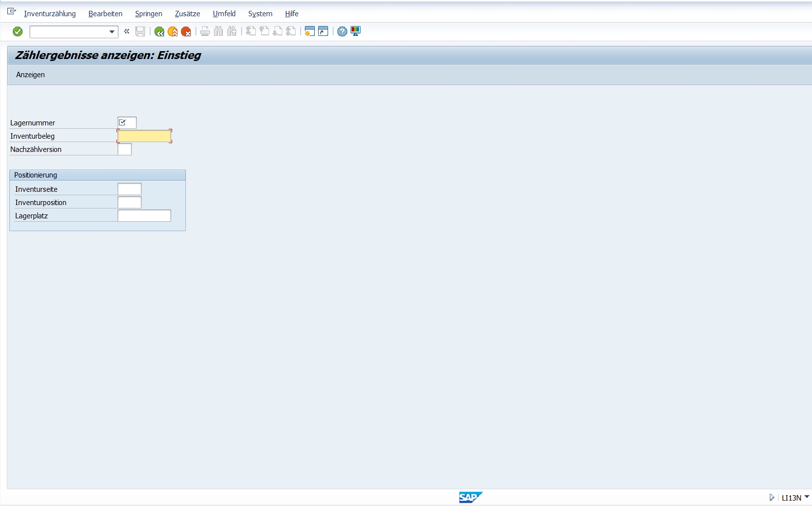Click the Next Page icon
This screenshot has height=506, width=812.
tap(277, 31)
